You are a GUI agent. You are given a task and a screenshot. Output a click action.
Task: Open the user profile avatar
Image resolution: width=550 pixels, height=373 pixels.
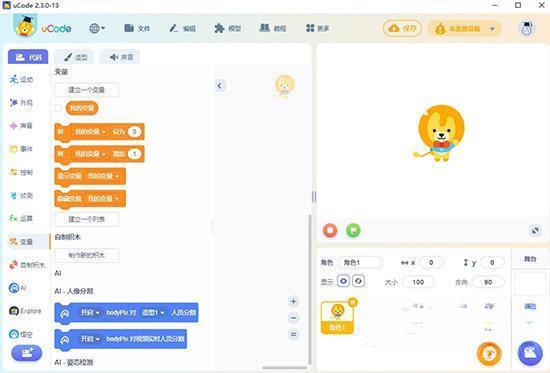[526, 29]
